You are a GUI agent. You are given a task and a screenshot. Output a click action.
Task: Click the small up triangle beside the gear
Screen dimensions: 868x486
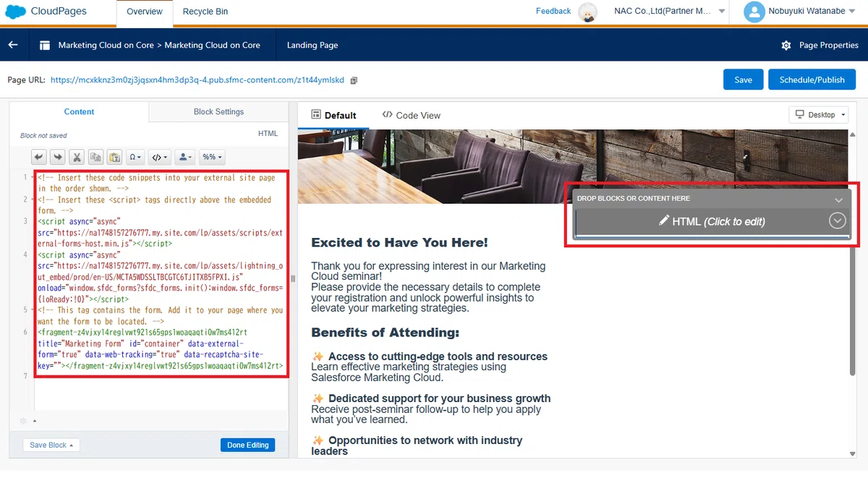pyautogui.click(x=35, y=421)
